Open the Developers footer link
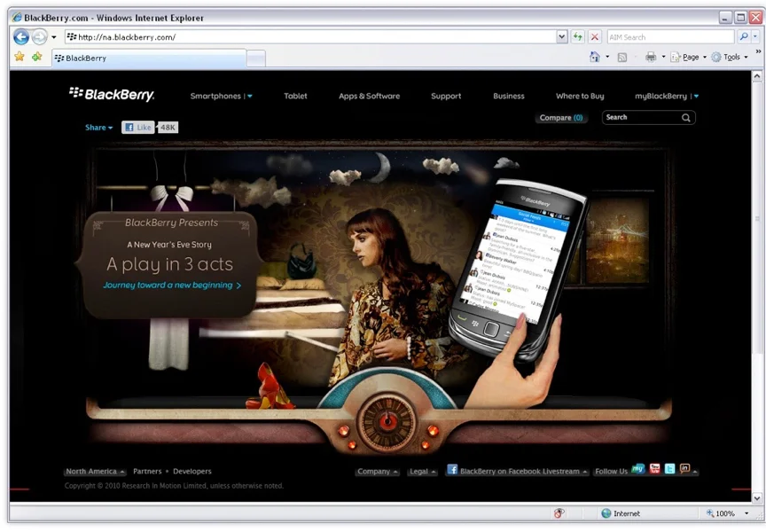Image resolution: width=766 pixels, height=532 pixels. click(192, 472)
